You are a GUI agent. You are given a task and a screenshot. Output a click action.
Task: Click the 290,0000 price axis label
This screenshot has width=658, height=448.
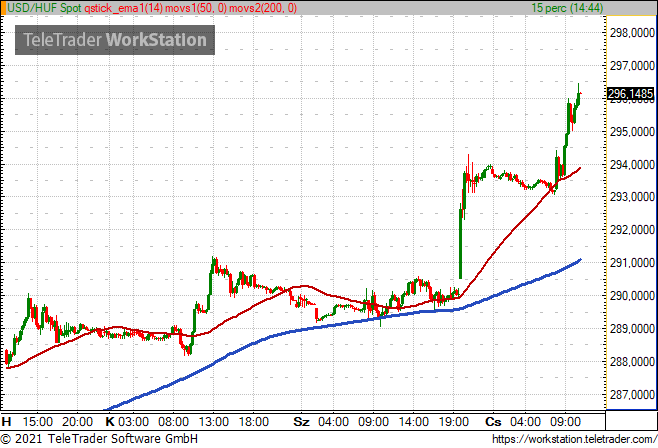(632, 296)
